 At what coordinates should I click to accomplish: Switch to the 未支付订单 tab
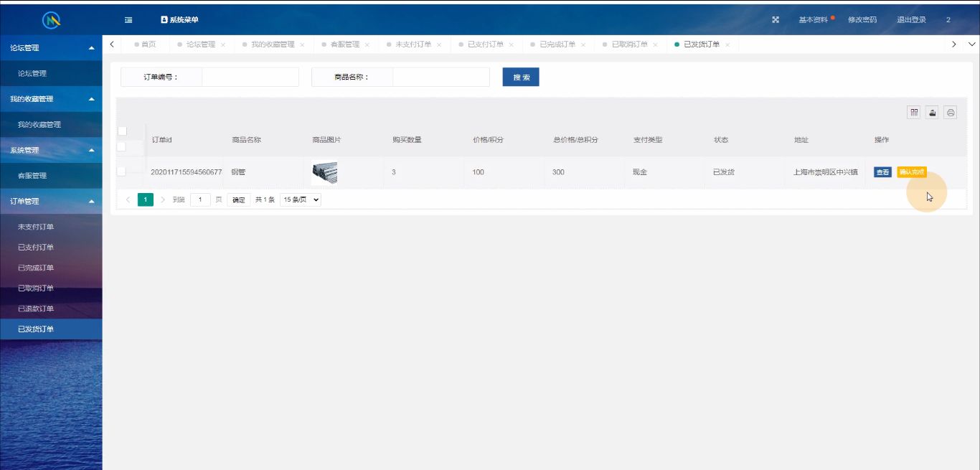(413, 44)
